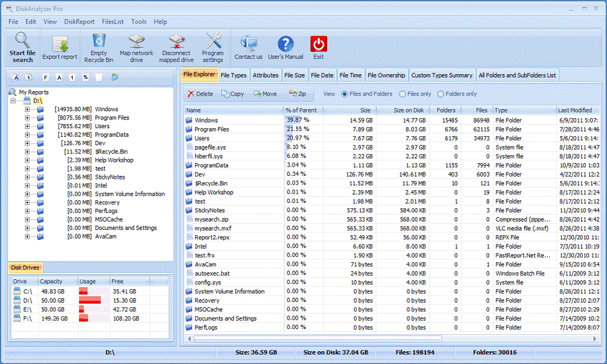Open Program settings tools icon
The width and height of the screenshot is (607, 364).
click(213, 40)
